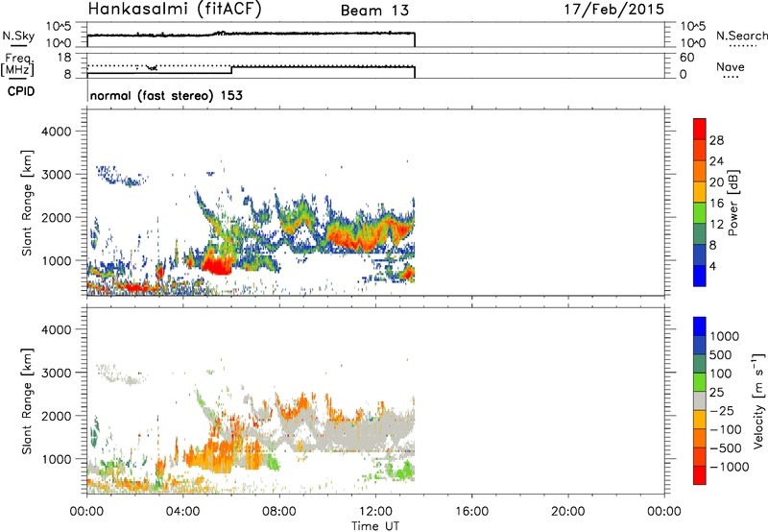Click the 04:00 time tick label

coord(182,512)
